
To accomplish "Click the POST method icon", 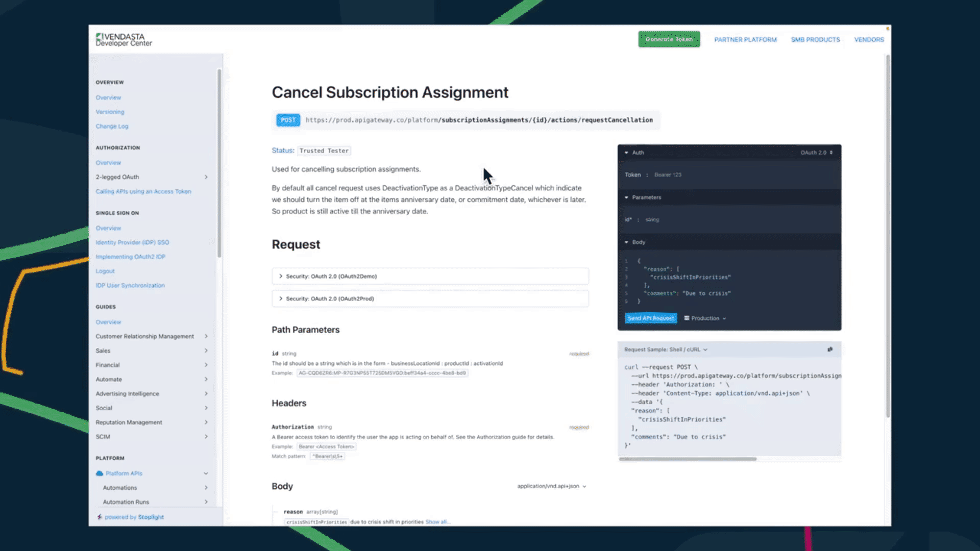I will coord(287,120).
